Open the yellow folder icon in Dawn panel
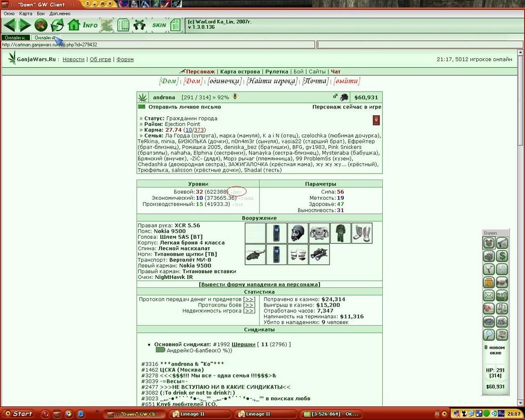This screenshot has width=525, height=420. click(x=489, y=282)
